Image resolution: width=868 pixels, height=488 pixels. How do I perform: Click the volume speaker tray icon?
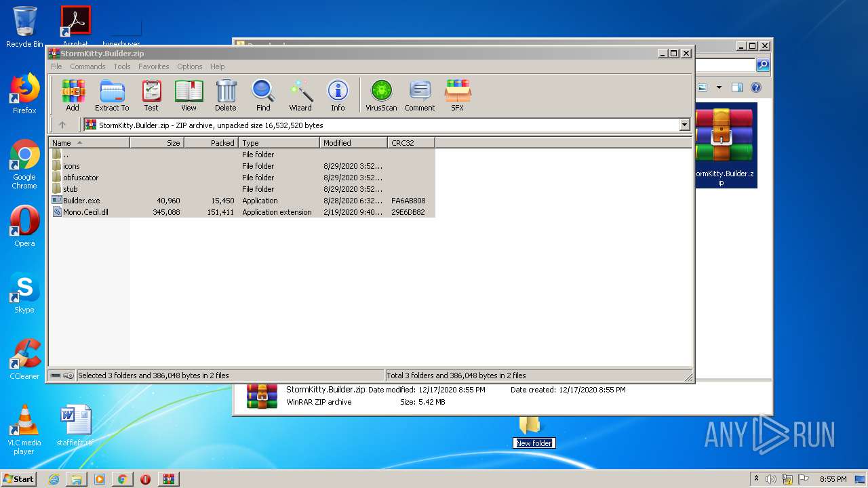pos(771,479)
